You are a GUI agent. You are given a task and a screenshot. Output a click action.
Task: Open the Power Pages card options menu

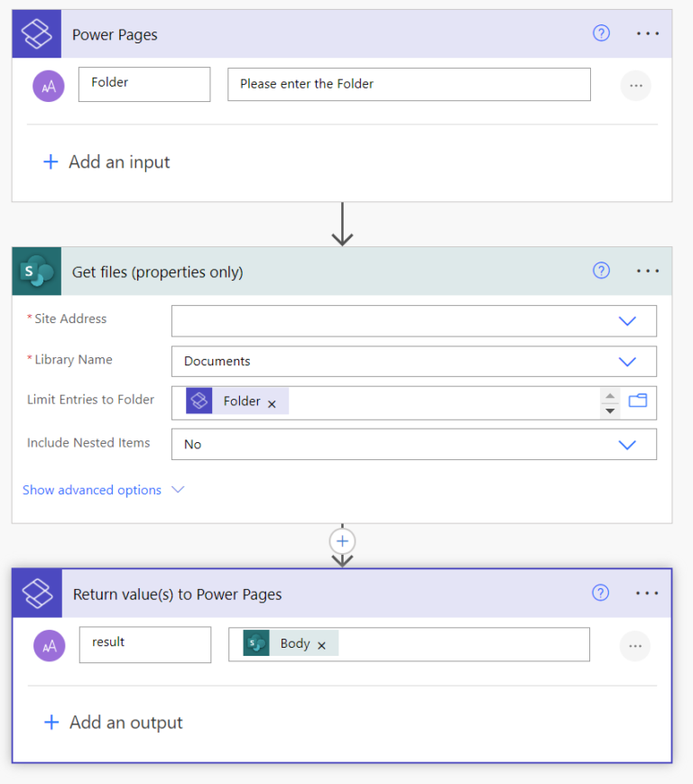(647, 33)
